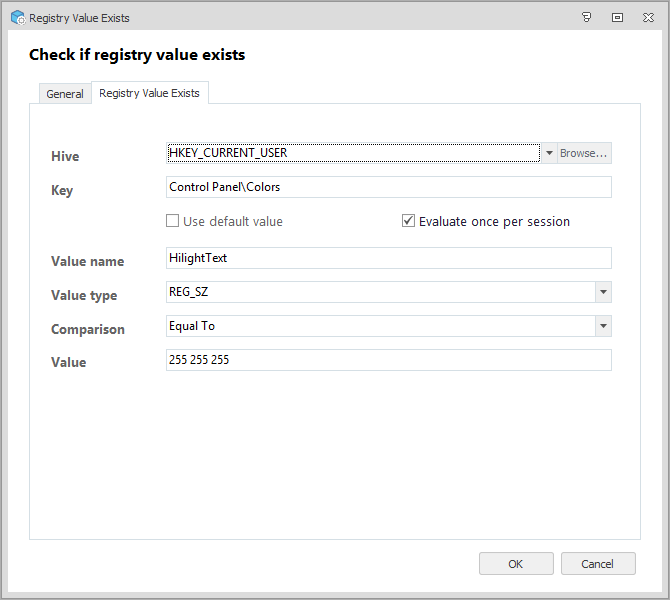Uncheck Evaluate once per session
This screenshot has height=600, width=670.
[x=408, y=221]
